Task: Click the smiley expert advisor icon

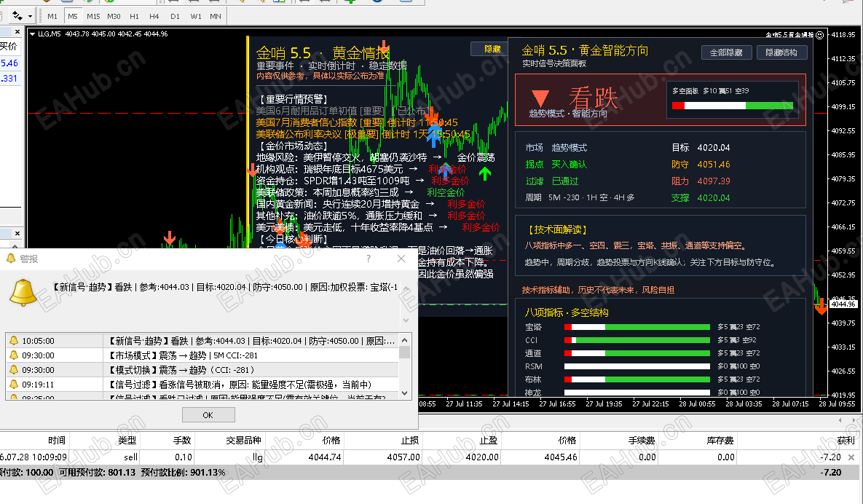Action: pos(820,35)
